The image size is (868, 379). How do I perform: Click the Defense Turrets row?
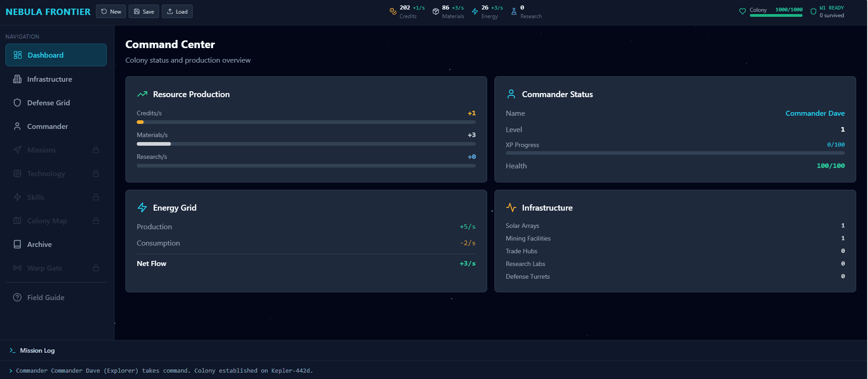coord(675,276)
